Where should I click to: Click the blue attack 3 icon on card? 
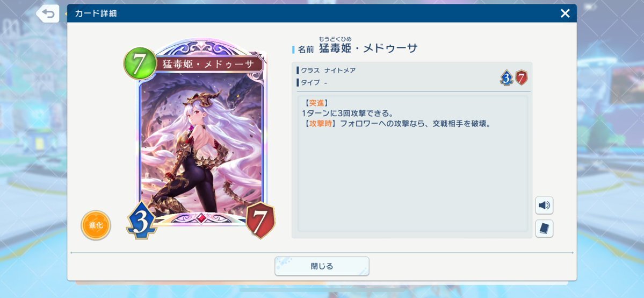point(141,220)
